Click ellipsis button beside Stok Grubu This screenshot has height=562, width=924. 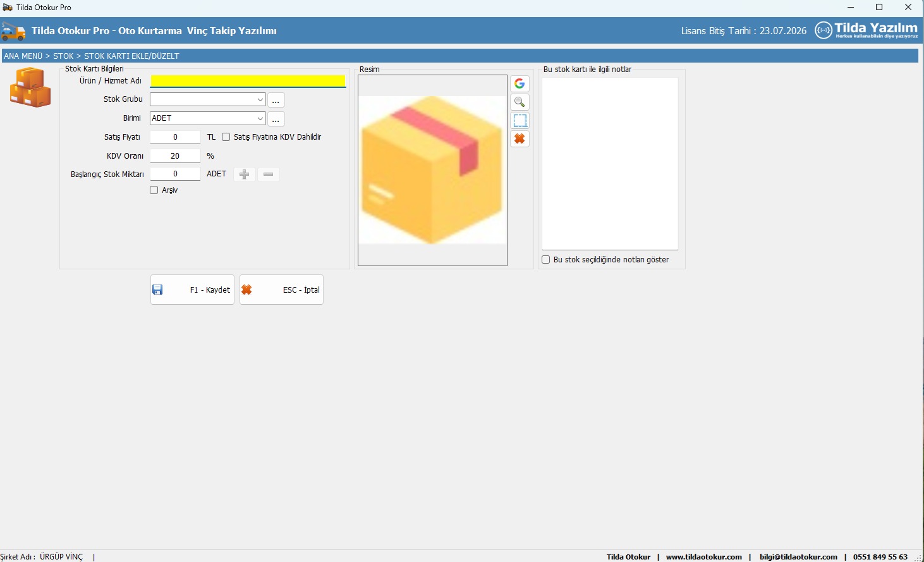point(276,101)
